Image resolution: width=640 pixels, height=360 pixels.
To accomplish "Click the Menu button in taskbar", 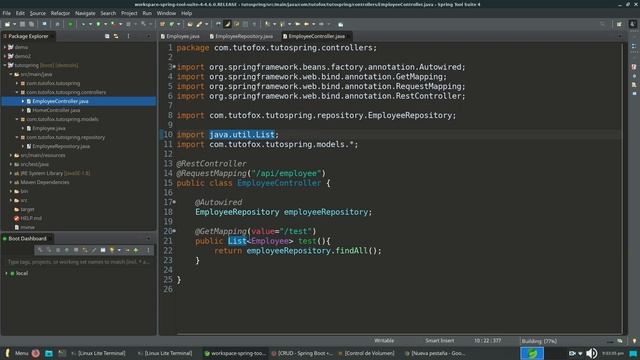I will (x=16, y=353).
